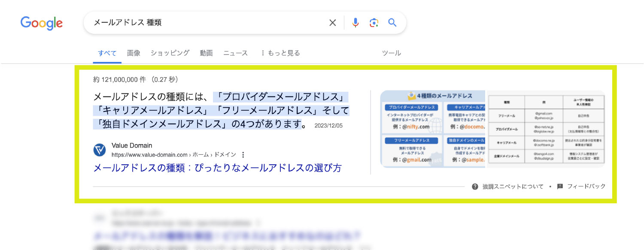Click the blue magnifier search icon
The width and height of the screenshot is (644, 250).
(392, 23)
